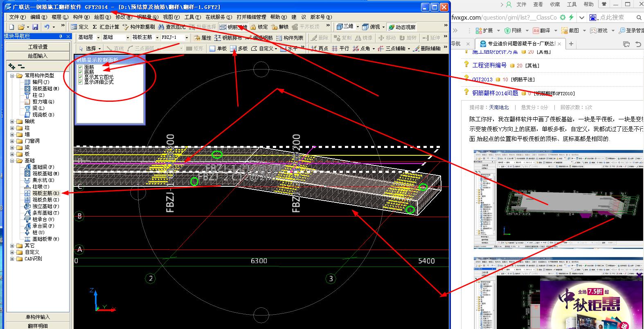Click 解锁 unlock icon
The width and height of the screenshot is (644, 329).
tap(280, 27)
